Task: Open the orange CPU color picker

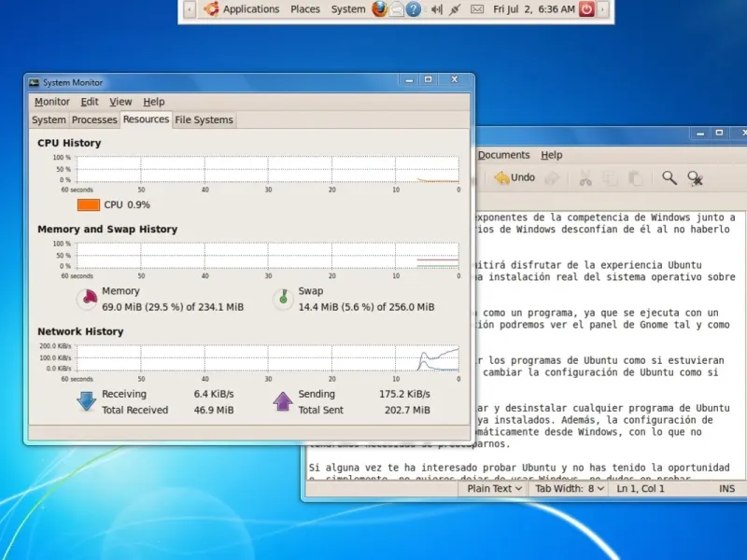Action: pyautogui.click(x=88, y=204)
